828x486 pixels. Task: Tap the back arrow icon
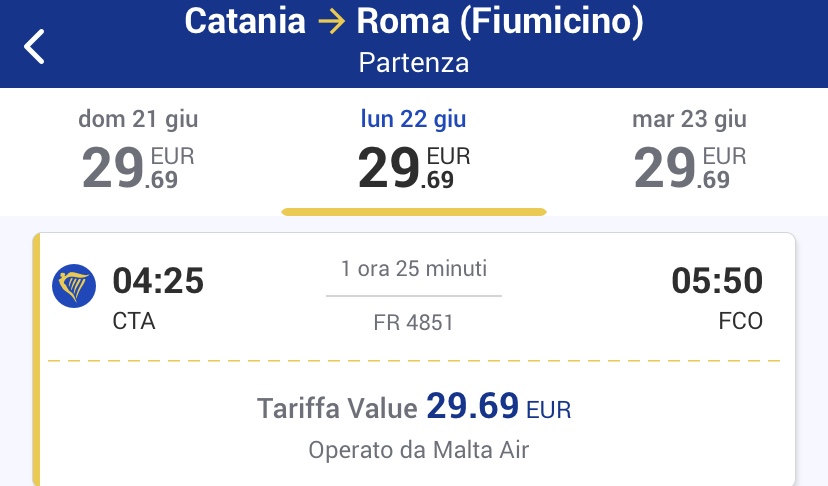35,46
